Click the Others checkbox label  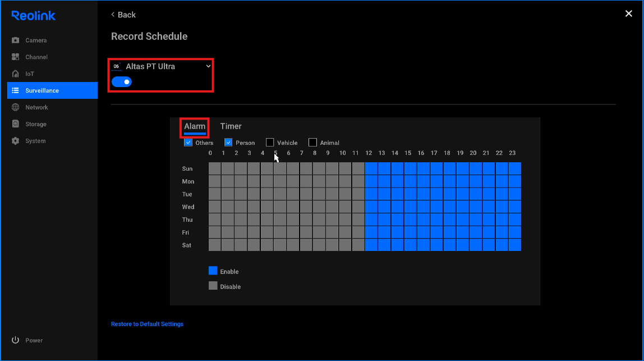tap(204, 143)
